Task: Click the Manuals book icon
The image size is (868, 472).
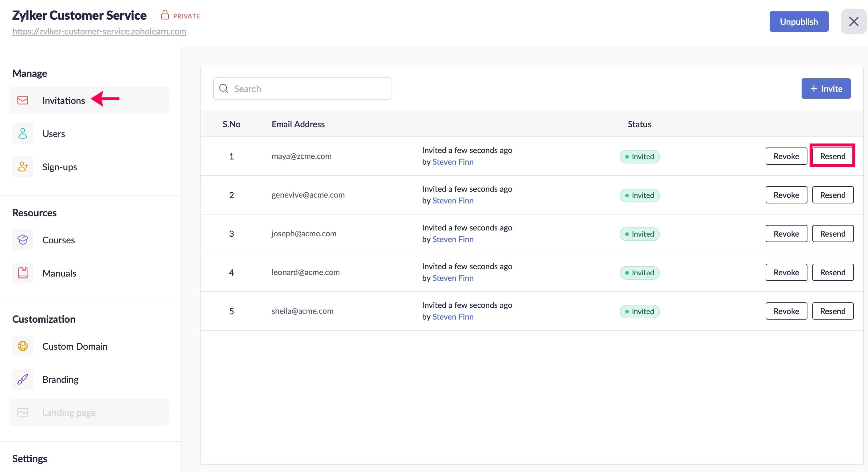Action: tap(22, 273)
